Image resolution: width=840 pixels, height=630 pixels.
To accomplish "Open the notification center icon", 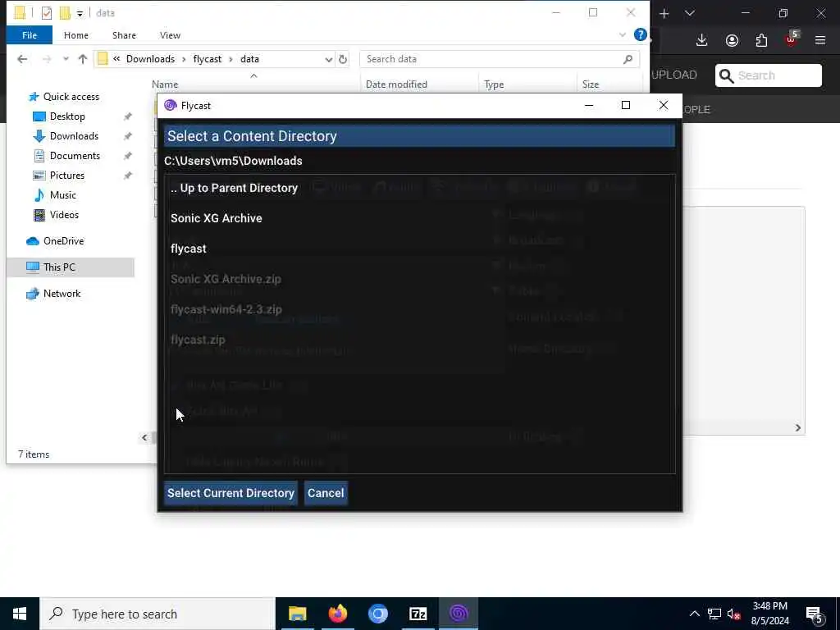I will tap(815, 614).
